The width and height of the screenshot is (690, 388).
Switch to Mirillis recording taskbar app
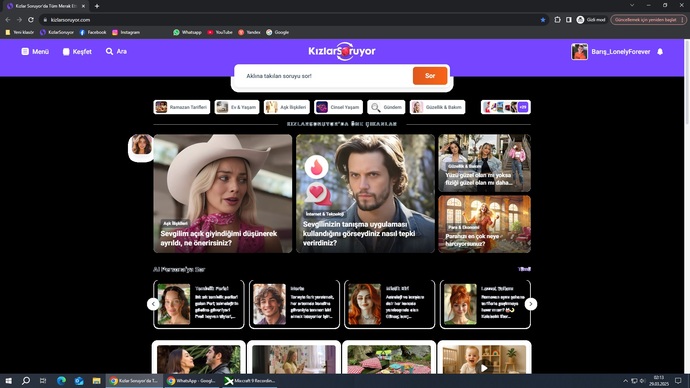[x=249, y=381]
